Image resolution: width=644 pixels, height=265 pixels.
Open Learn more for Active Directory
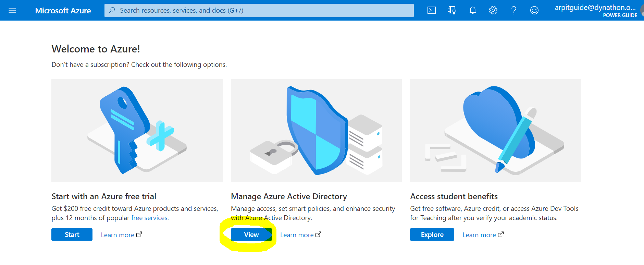coord(301,235)
